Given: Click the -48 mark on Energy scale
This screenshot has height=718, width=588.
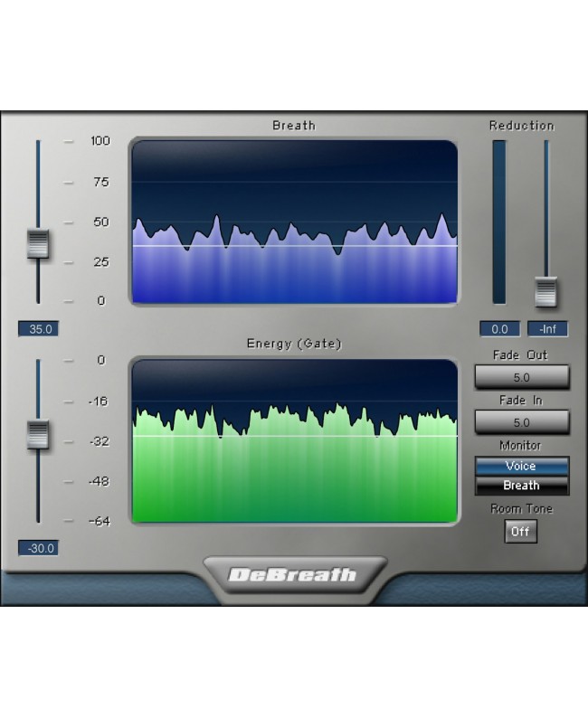Looking at the screenshot, I should (x=99, y=481).
